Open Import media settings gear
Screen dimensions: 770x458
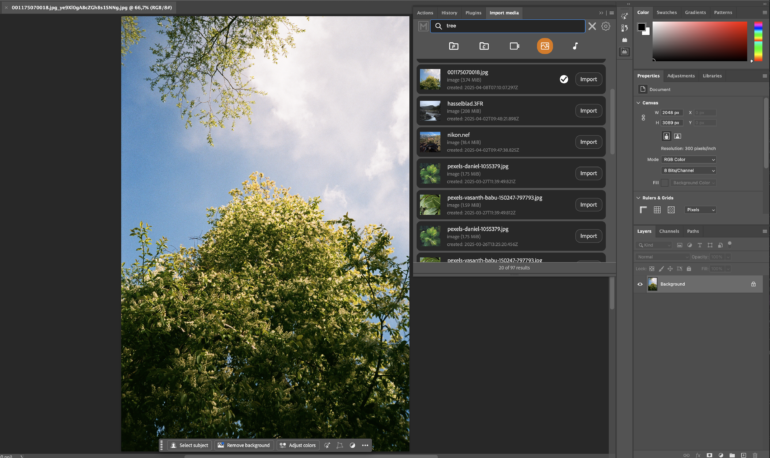pos(605,26)
